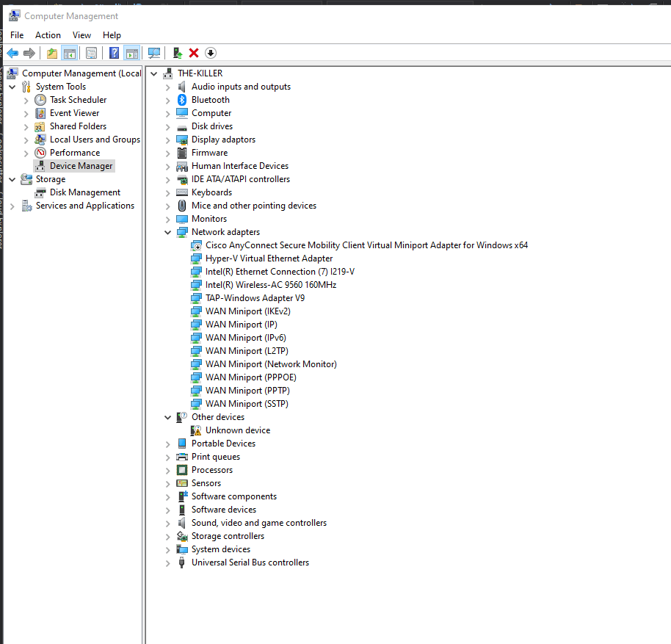
Task: Click the Properties toolbar icon
Action: [91, 53]
